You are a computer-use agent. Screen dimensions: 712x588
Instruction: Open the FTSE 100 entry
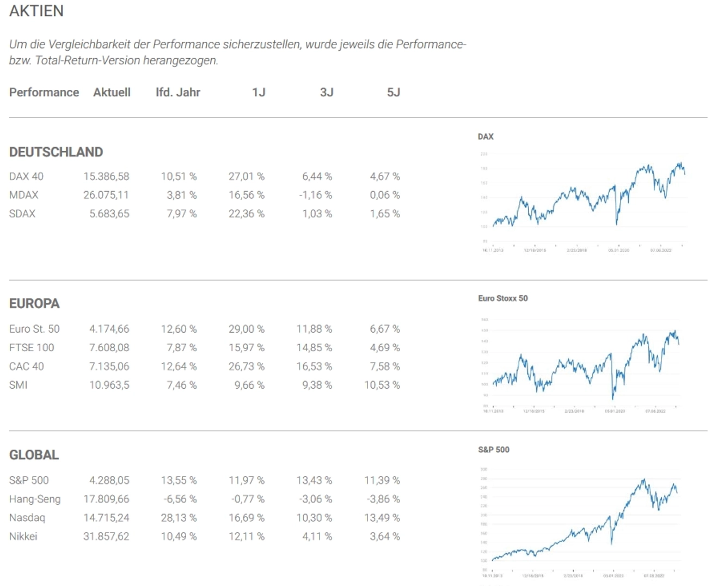[32, 347]
